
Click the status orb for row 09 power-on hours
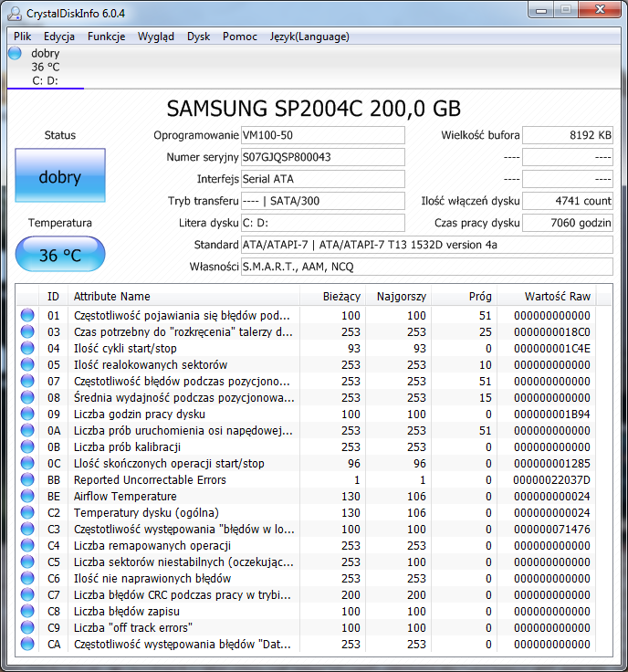click(27, 414)
